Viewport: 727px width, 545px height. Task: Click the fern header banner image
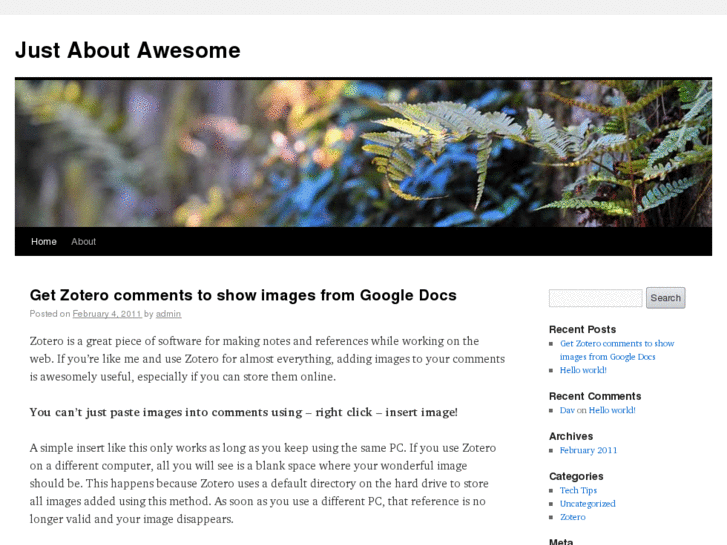[364, 153]
